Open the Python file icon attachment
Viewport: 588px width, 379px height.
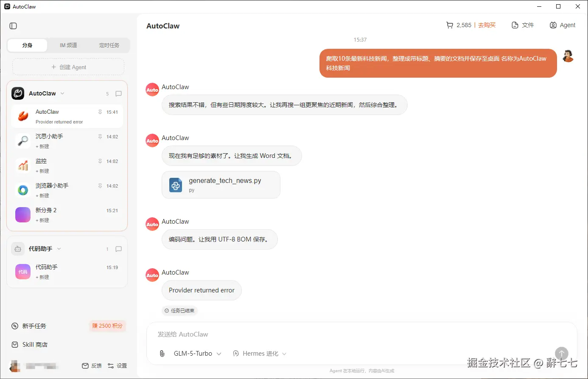[x=176, y=185]
